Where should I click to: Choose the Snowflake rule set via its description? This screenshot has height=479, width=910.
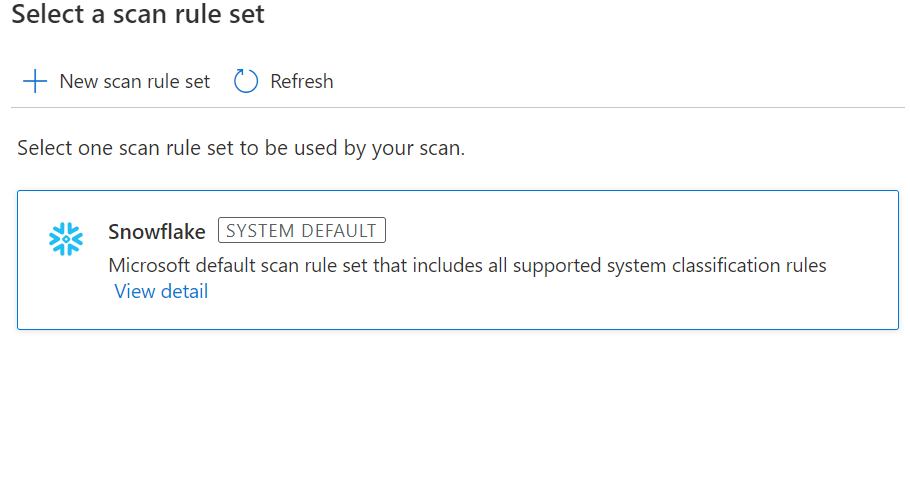tap(467, 266)
